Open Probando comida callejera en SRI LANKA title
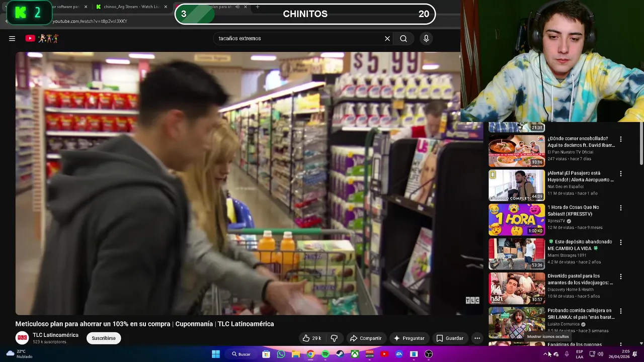The image size is (644, 362). 581,314
